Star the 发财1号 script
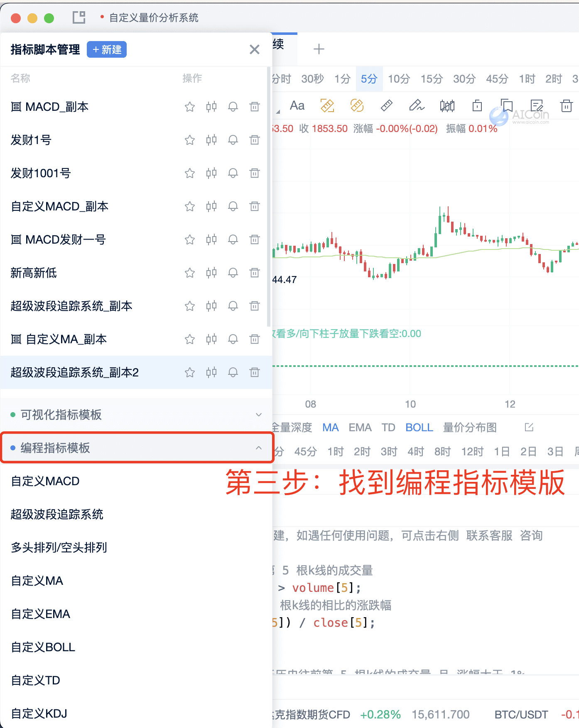 190,140
